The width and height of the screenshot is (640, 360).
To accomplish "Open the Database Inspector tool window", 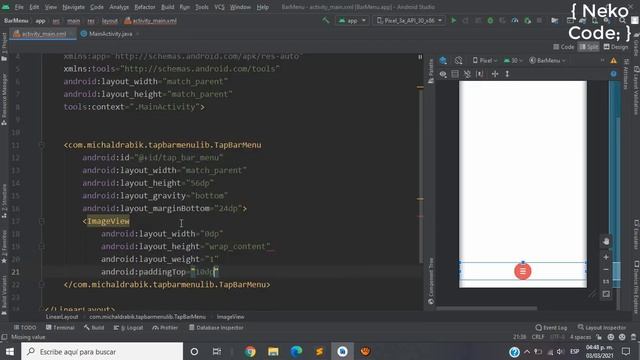I will pos(216,327).
